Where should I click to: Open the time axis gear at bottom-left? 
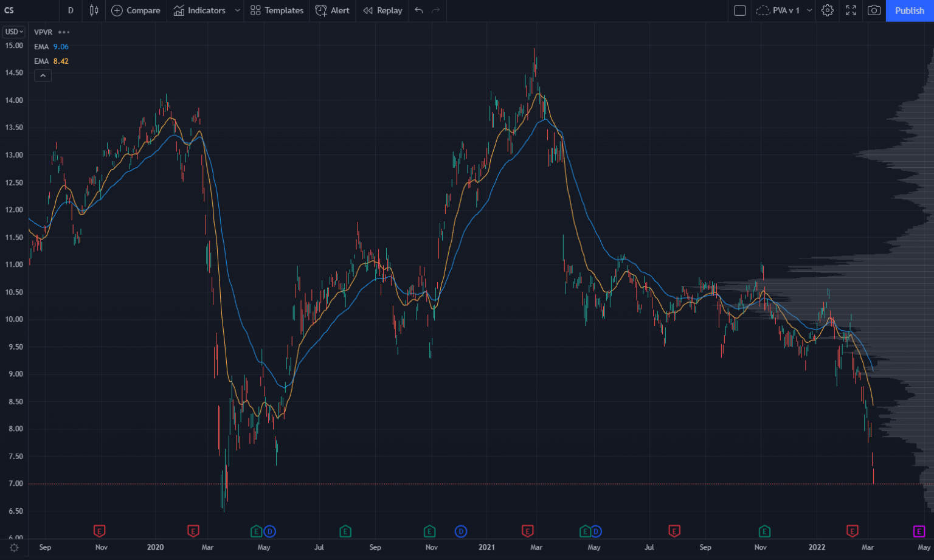coord(14,547)
